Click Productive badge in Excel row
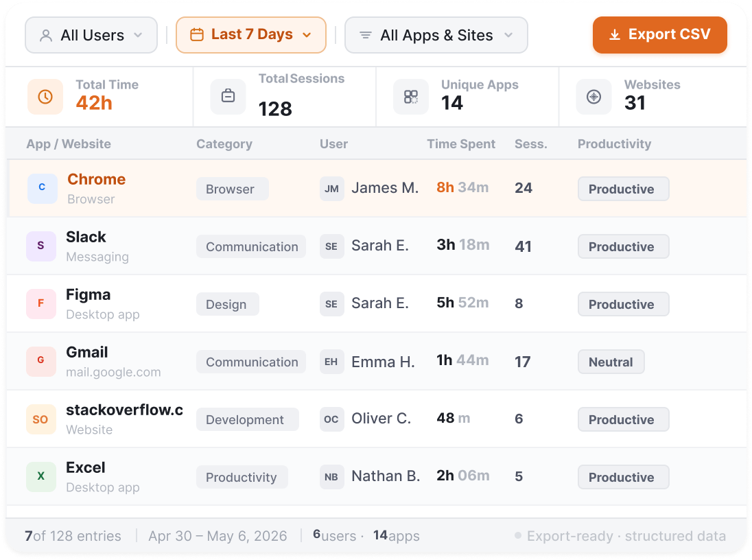 click(623, 476)
